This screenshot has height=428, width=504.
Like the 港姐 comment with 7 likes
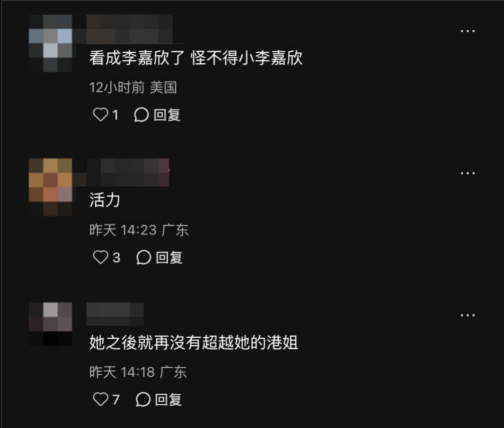point(101,399)
